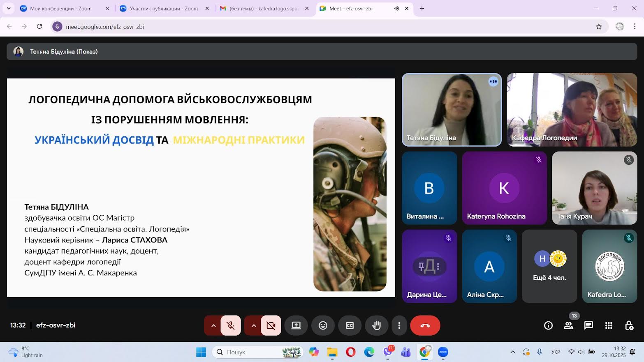Open host controls lock icon
644x362 pixels.
[x=629, y=325]
